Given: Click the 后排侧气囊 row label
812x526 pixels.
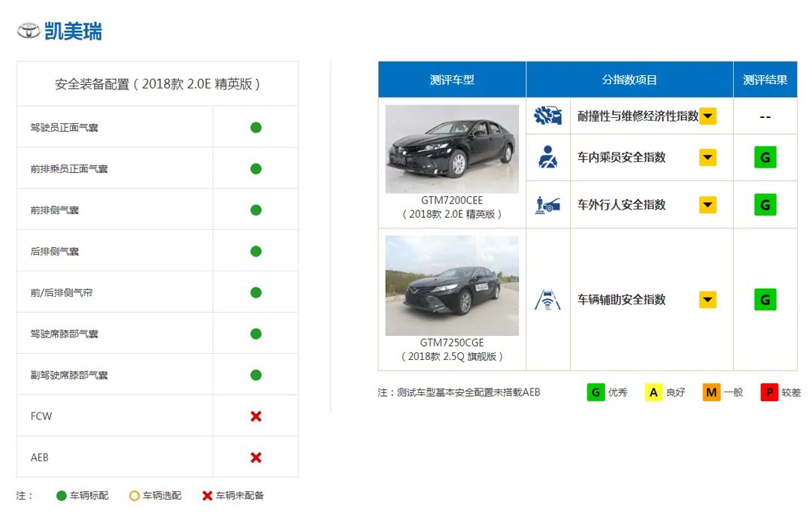Looking at the screenshot, I should (54, 251).
